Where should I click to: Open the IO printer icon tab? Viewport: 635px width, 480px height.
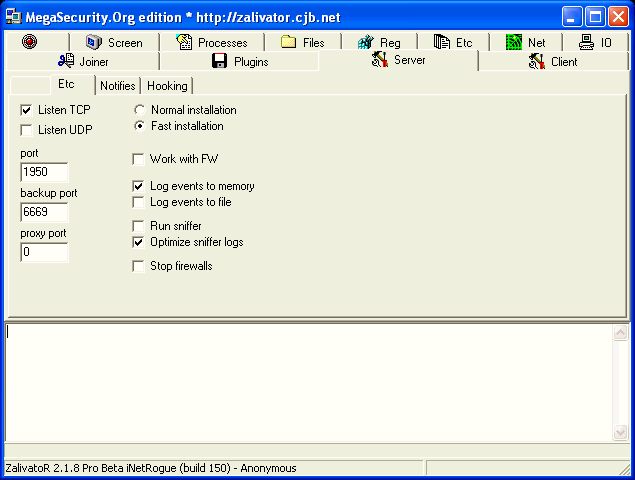(585, 42)
